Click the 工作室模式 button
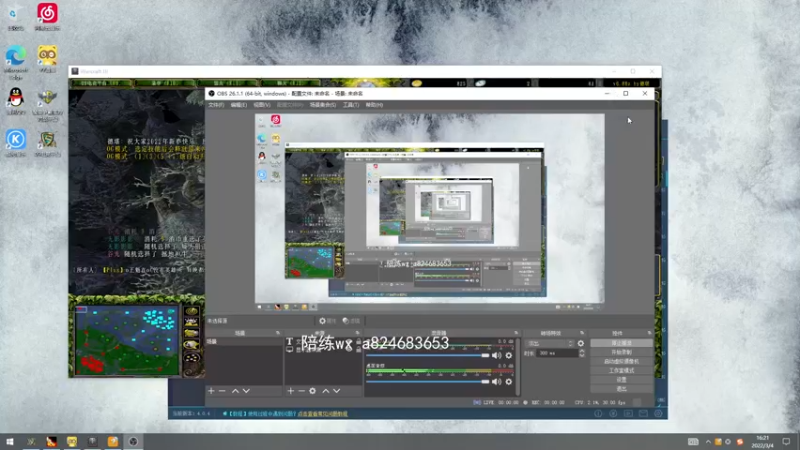 pyautogui.click(x=621, y=370)
